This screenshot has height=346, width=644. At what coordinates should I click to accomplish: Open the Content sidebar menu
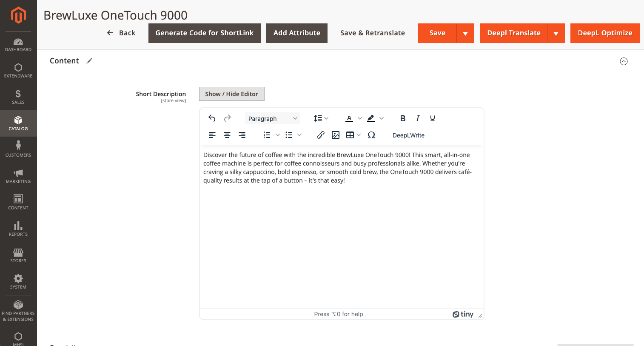(18, 203)
